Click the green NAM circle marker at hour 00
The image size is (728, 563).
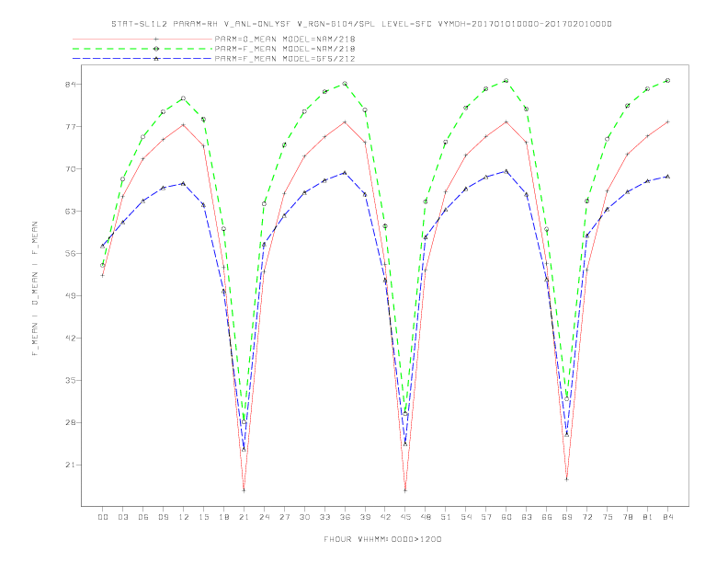coord(103,265)
